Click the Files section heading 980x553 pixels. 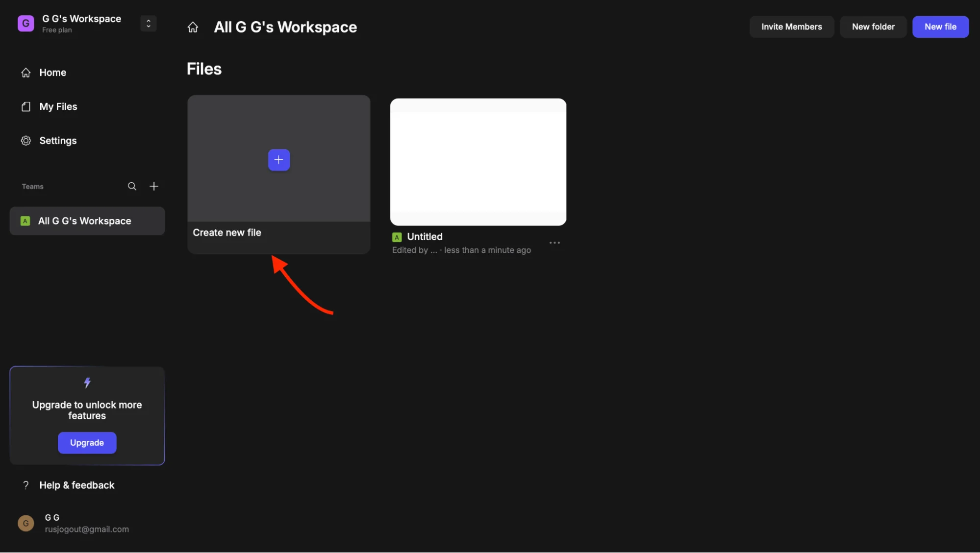coord(204,69)
